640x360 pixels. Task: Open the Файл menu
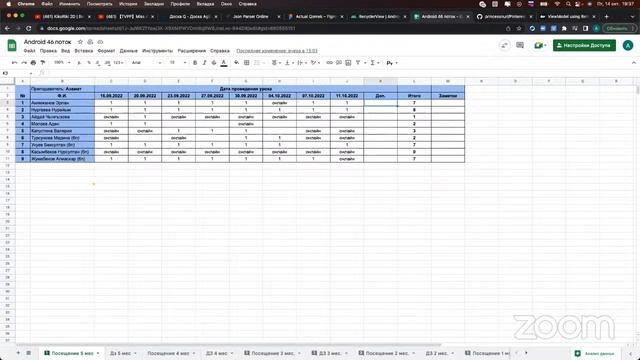point(29,51)
